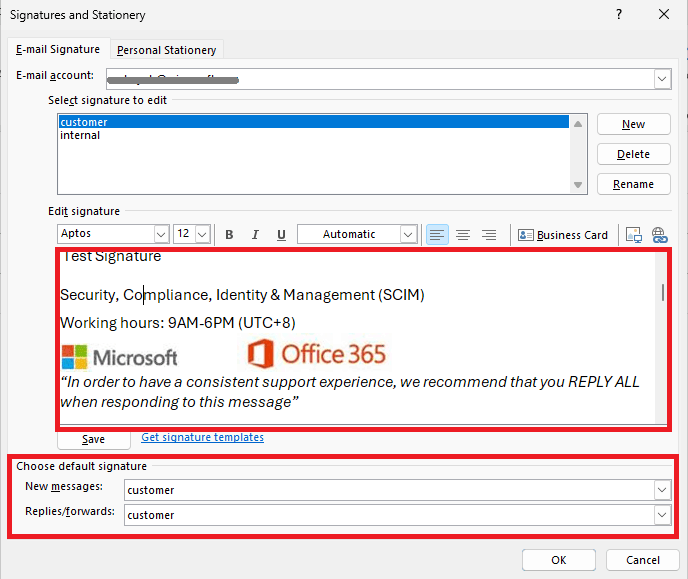Center align signature text
Image resolution: width=688 pixels, height=579 pixels.
pos(463,235)
